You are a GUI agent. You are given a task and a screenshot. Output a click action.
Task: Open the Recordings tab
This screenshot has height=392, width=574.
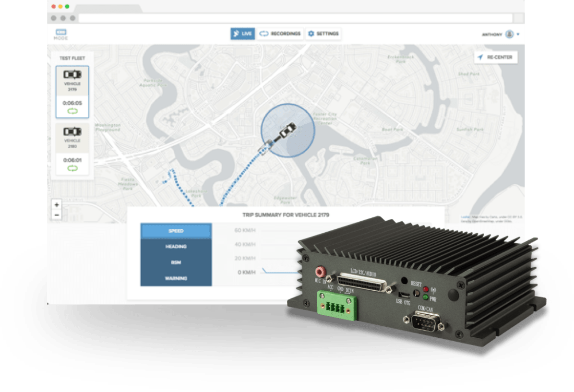pos(280,34)
